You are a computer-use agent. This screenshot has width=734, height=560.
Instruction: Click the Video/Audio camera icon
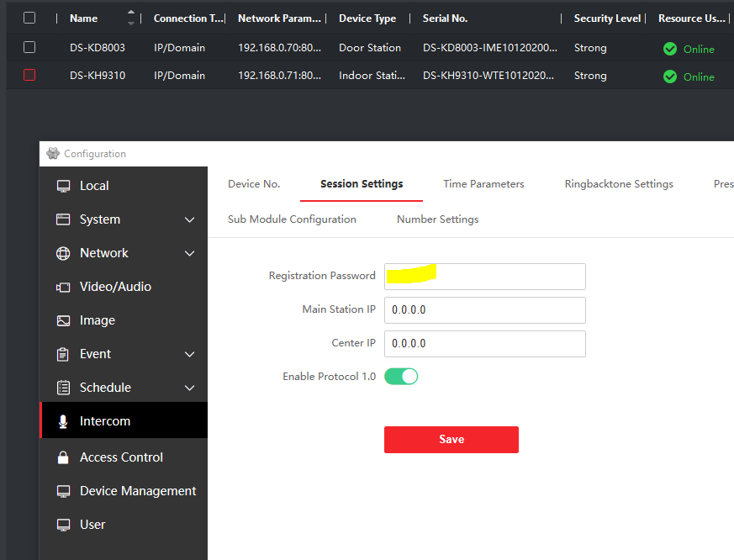point(63,287)
